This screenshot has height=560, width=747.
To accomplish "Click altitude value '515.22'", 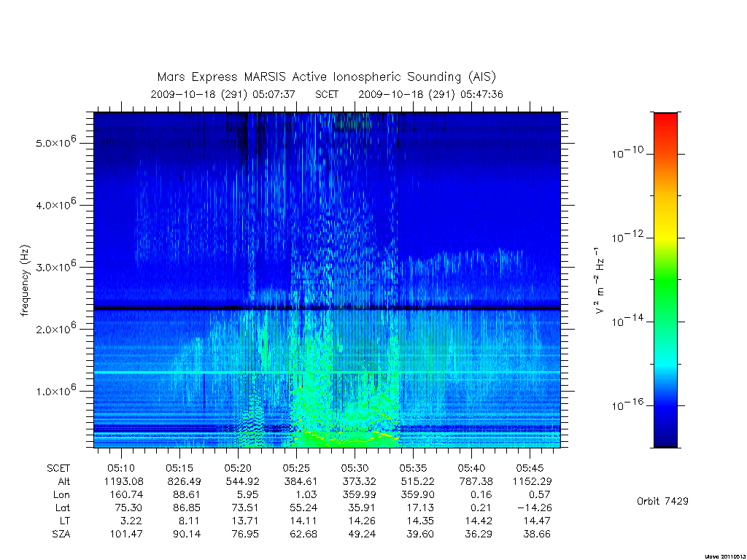I will point(418,481).
